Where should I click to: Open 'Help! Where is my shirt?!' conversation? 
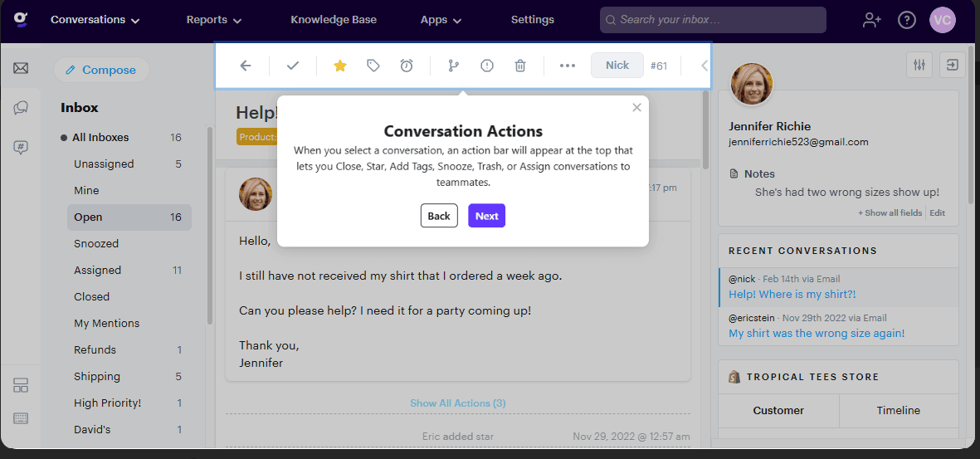click(791, 294)
